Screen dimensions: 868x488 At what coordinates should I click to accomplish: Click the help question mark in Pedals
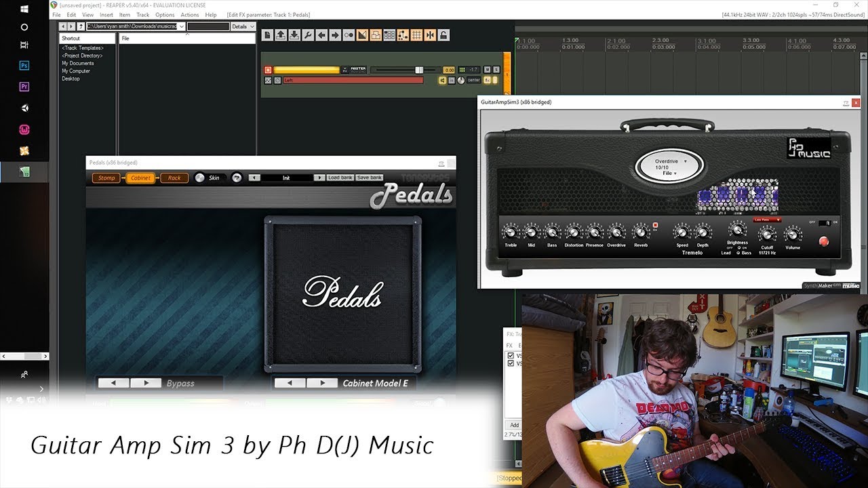pyautogui.click(x=237, y=178)
